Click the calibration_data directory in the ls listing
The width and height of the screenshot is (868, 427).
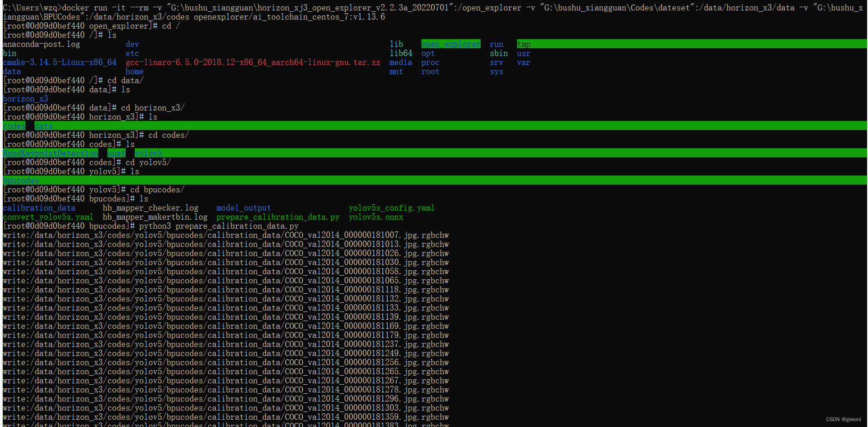(39, 208)
